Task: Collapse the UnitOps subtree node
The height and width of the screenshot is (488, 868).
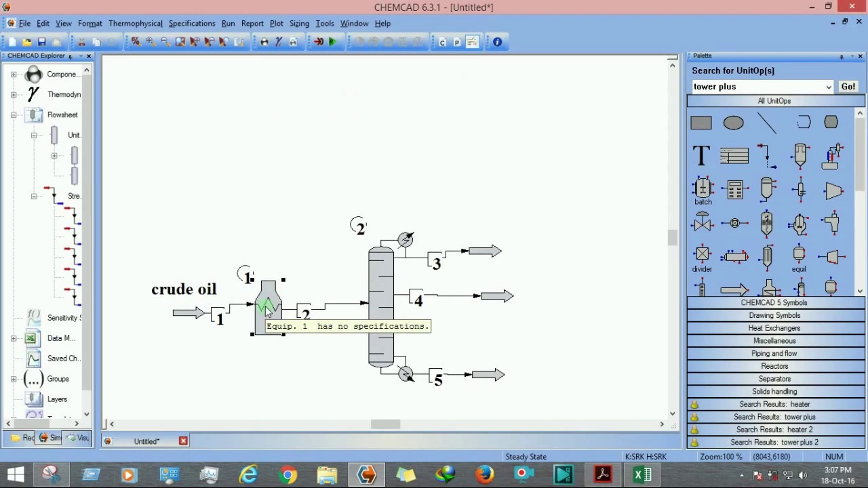Action: (34, 136)
